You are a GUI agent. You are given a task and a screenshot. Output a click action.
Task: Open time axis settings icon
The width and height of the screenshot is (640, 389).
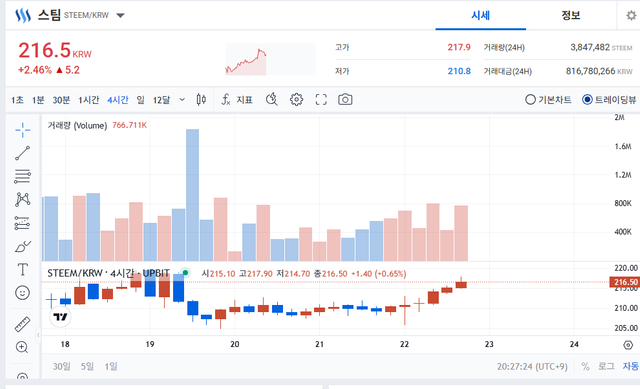coord(628,345)
